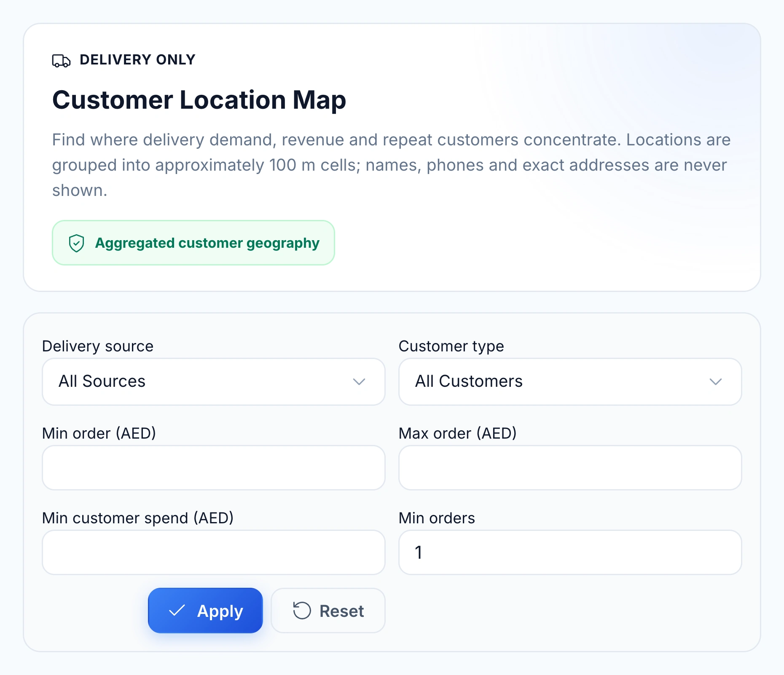Apply the selected filters
Screen dimensions: 784x675
[x=205, y=611]
